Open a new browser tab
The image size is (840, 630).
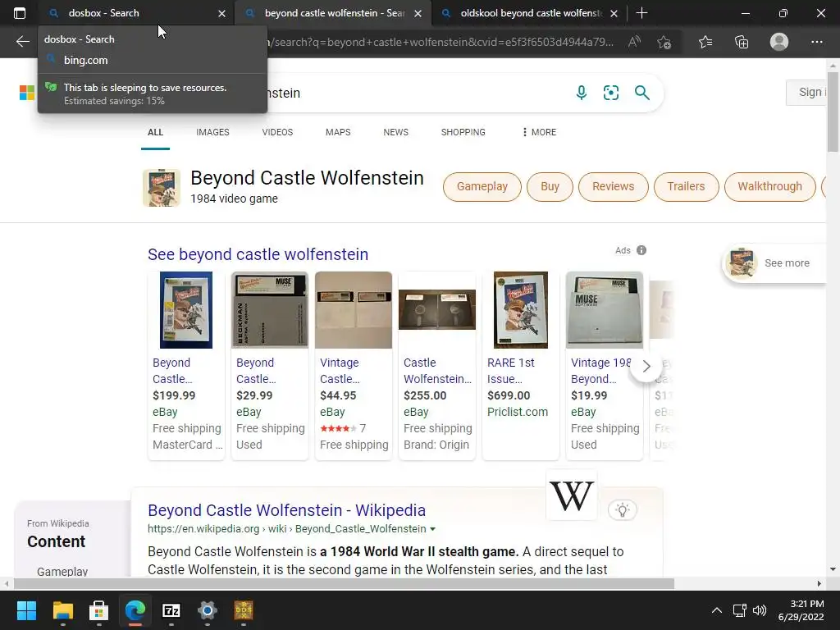641,13
